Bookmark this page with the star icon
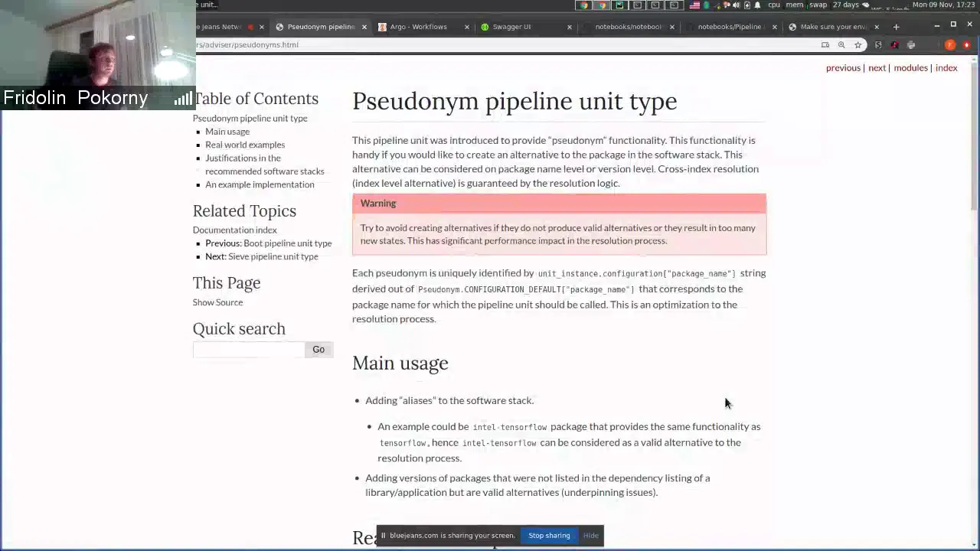This screenshot has height=551, width=980. click(x=857, y=45)
